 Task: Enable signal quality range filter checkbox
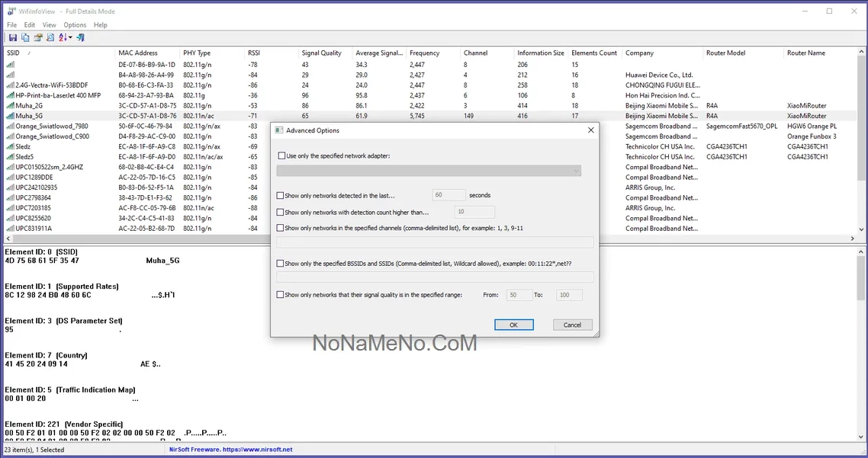[280, 295]
